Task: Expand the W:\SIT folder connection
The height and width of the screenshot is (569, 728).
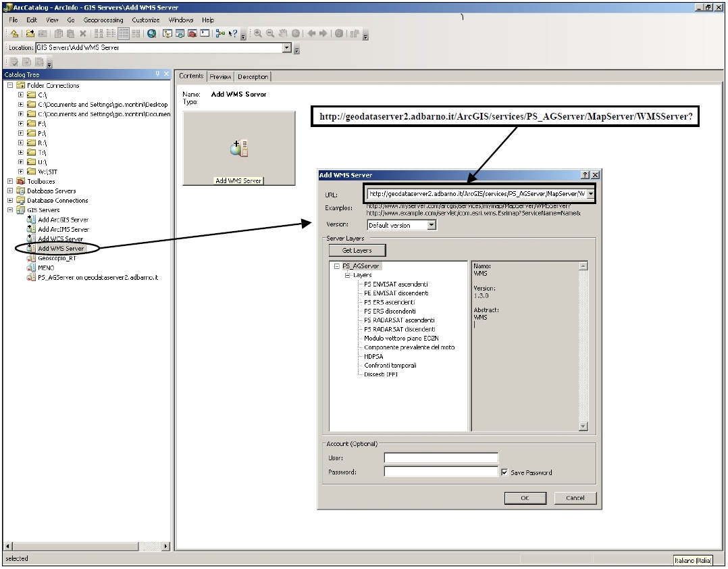Action: (x=21, y=172)
